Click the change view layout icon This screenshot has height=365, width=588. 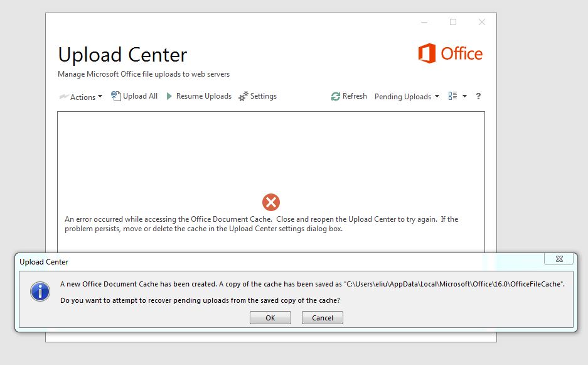tap(451, 95)
